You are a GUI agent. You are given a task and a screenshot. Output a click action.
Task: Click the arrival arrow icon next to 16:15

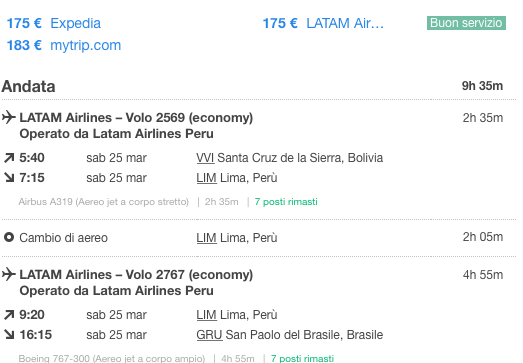(x=9, y=334)
